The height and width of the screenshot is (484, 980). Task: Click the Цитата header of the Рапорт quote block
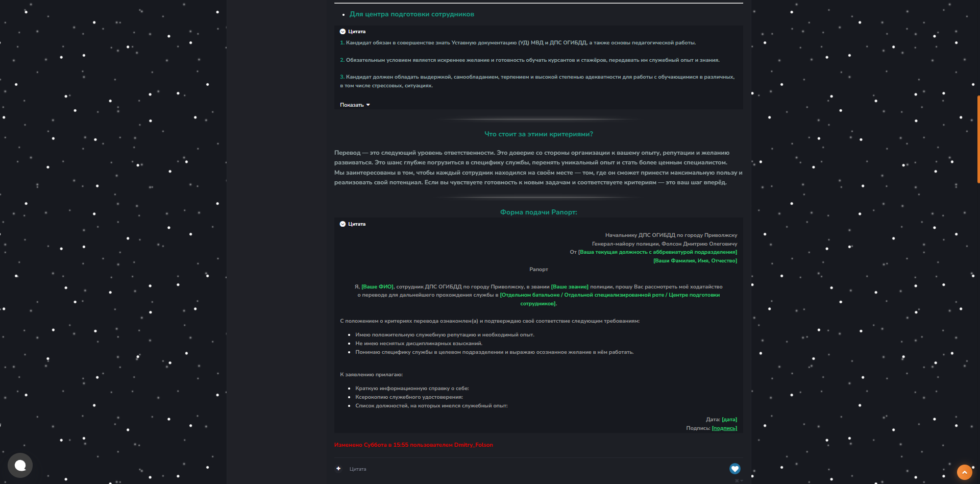tap(357, 224)
